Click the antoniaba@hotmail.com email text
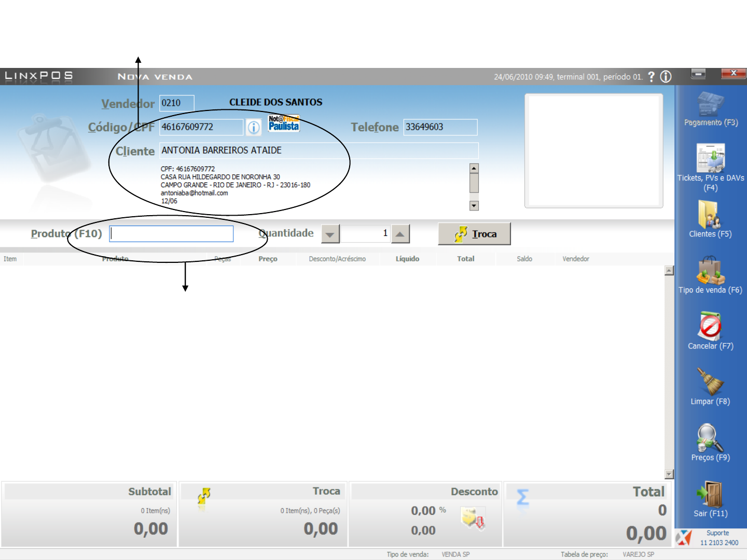Viewport: 747px width, 560px height. [195, 193]
